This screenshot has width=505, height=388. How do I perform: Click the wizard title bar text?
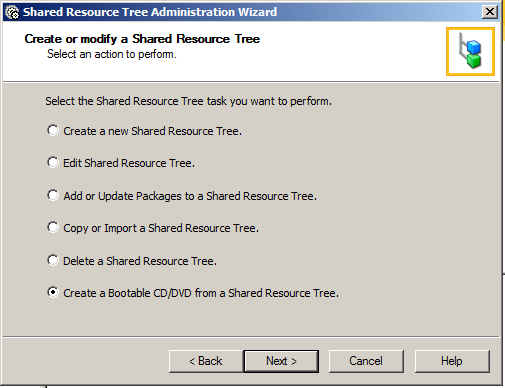(x=150, y=12)
